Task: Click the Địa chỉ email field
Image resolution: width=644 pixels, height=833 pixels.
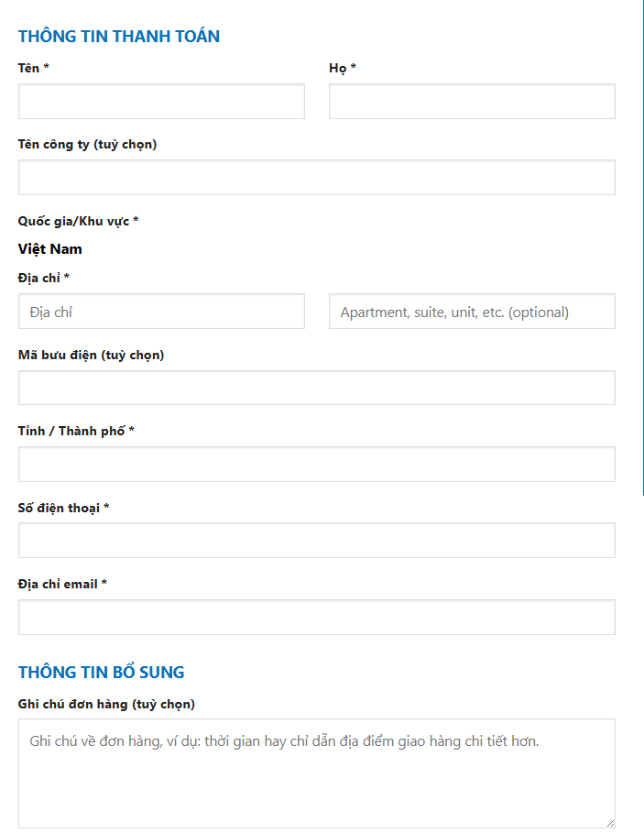Action: point(316,617)
